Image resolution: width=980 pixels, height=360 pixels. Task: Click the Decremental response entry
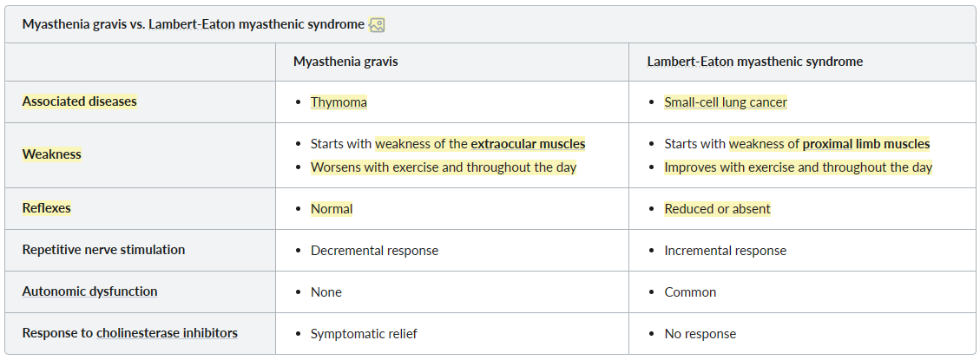click(x=374, y=250)
